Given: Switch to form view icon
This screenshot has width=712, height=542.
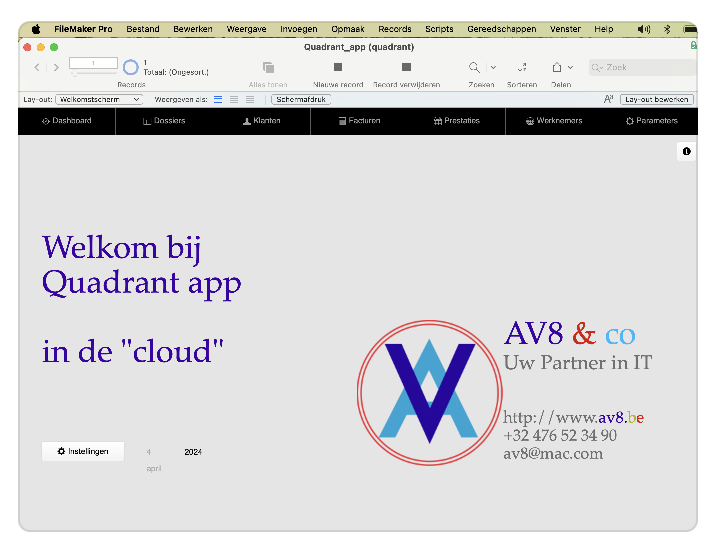Looking at the screenshot, I should pyautogui.click(x=218, y=99).
